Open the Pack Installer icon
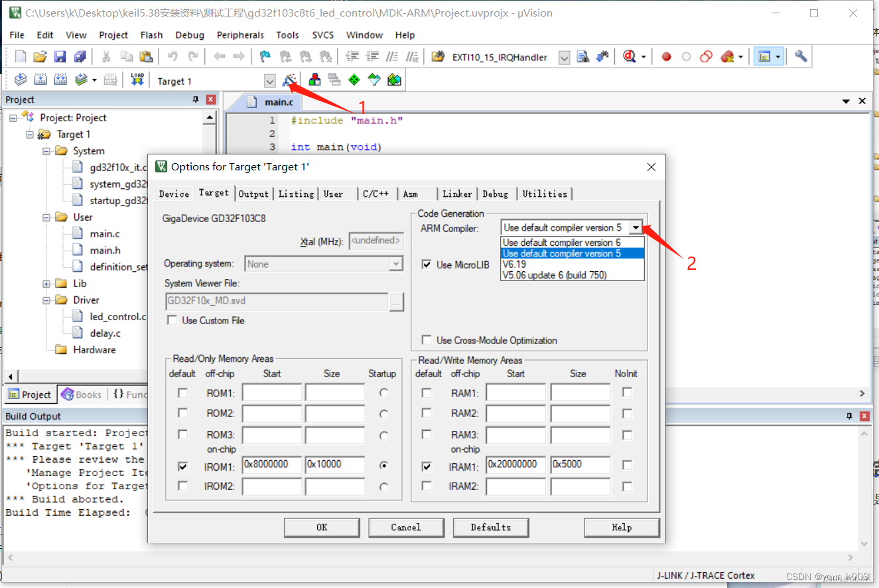 point(395,80)
